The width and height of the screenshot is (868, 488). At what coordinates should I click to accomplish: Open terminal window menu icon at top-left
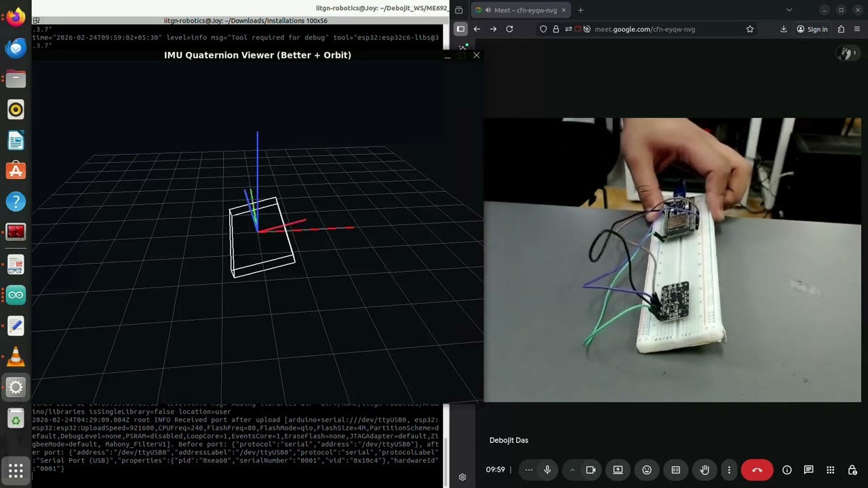pyautogui.click(x=36, y=20)
